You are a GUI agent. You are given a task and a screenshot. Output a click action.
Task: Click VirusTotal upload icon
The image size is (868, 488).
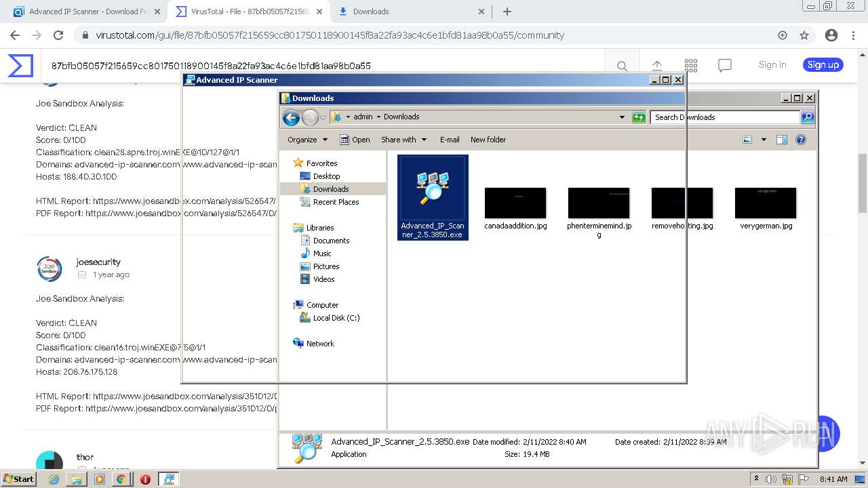657,65
